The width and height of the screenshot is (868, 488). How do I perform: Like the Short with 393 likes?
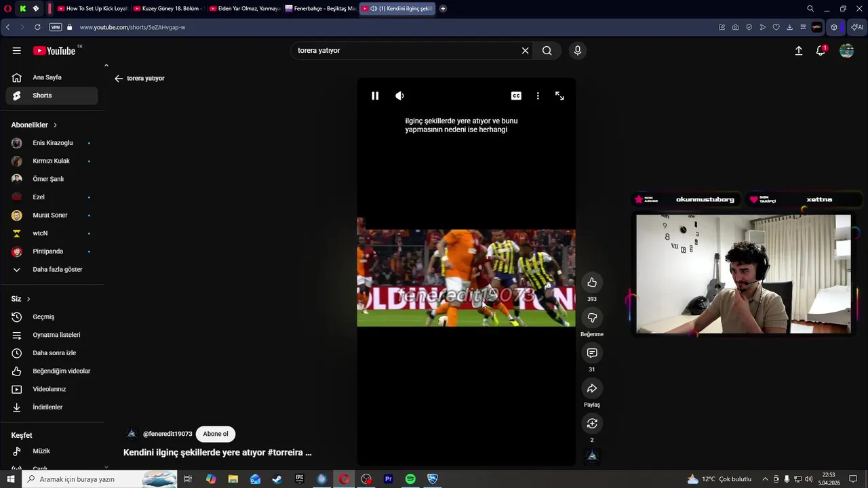592,283
